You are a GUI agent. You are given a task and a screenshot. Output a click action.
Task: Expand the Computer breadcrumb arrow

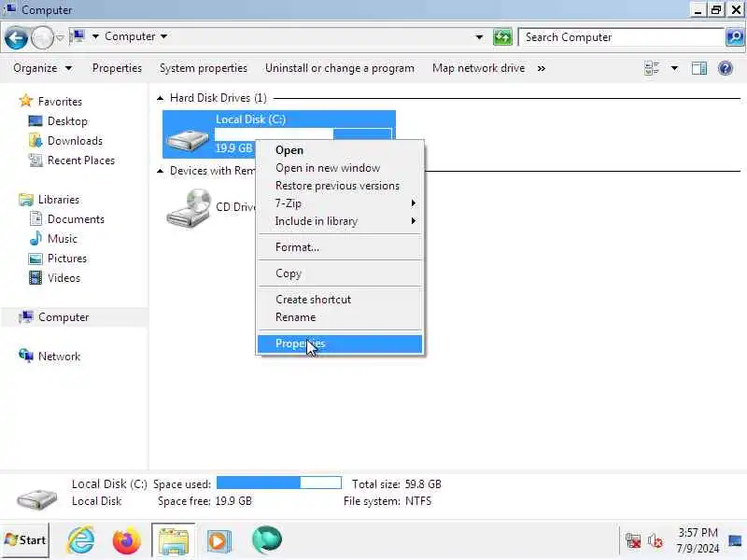[164, 36]
